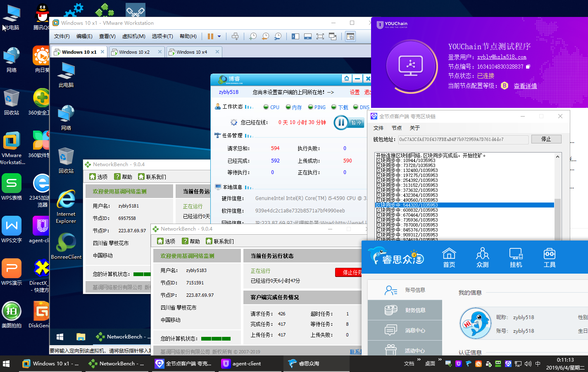Open the 工具 section in 睿思众淘

(550, 258)
